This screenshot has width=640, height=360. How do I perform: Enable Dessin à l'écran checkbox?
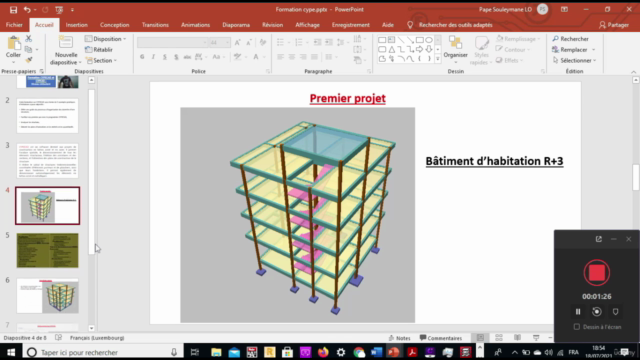(x=577, y=327)
